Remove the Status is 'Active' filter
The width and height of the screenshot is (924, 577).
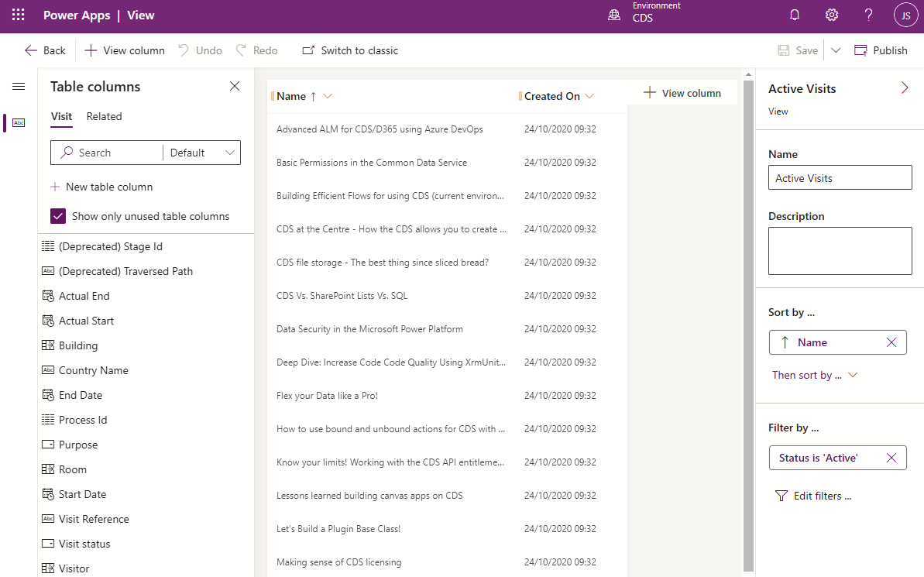[x=891, y=458]
